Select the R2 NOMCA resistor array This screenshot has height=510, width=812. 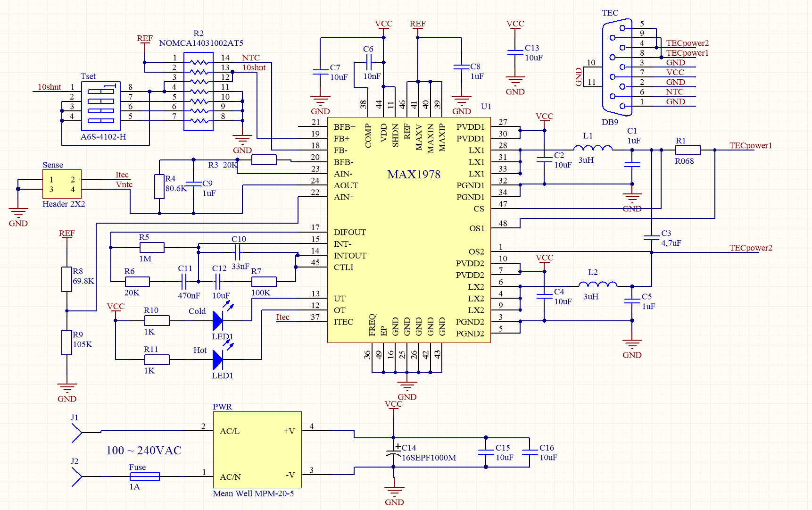(199, 92)
